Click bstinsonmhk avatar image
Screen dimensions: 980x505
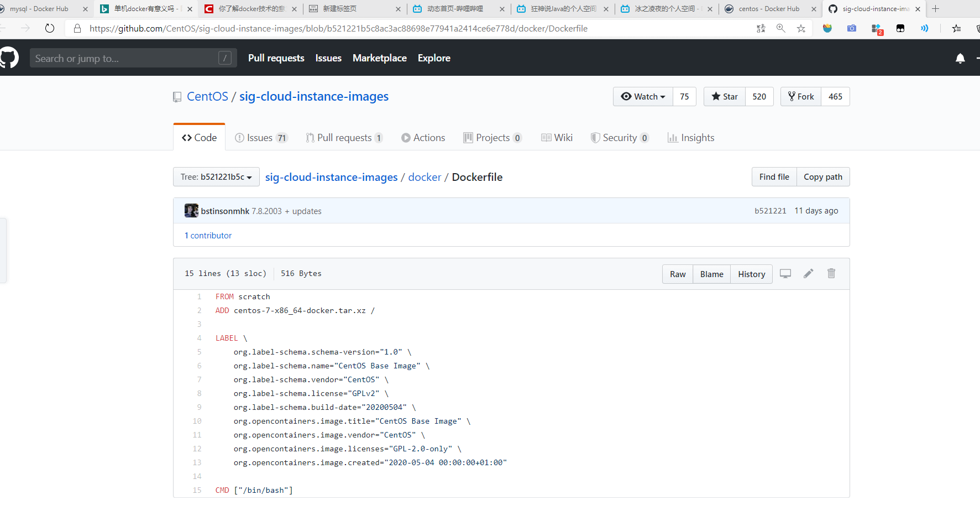point(191,211)
